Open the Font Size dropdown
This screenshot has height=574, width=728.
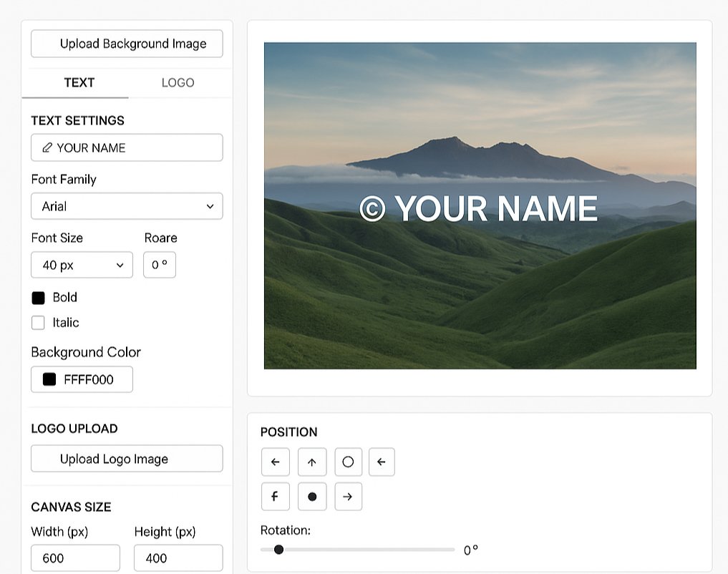point(82,265)
